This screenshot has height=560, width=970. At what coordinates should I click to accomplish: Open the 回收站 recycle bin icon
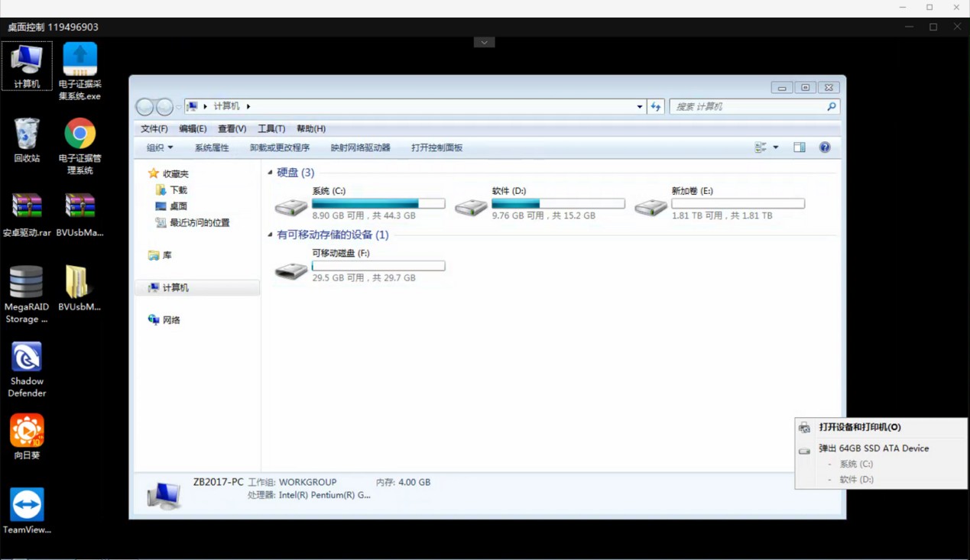(x=27, y=134)
